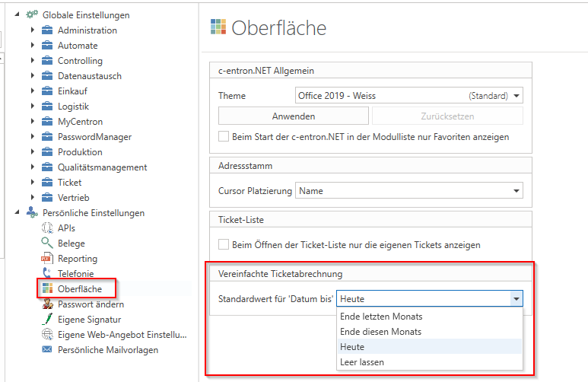Click the Eigene Web-Angebot globe icon

pyautogui.click(x=46, y=335)
